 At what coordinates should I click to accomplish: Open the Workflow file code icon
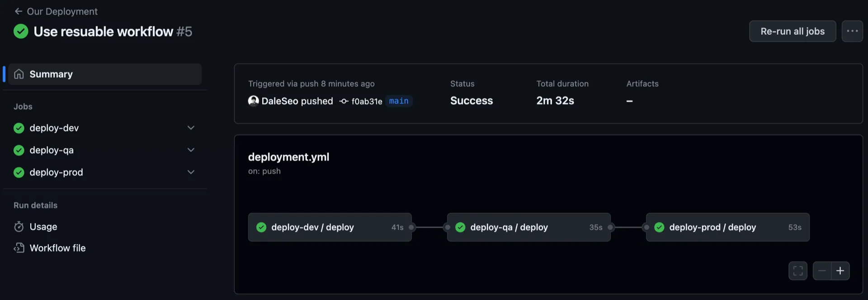[x=19, y=248]
